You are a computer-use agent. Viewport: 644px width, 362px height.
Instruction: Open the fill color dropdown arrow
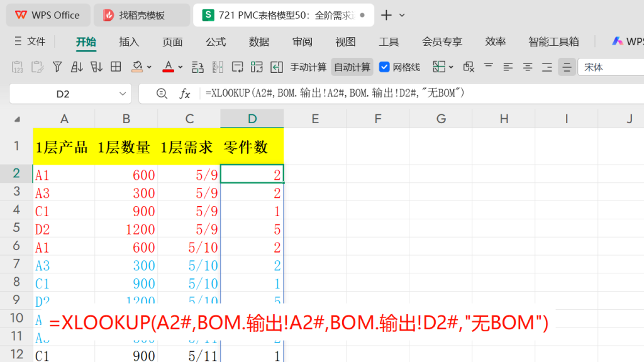(149, 67)
